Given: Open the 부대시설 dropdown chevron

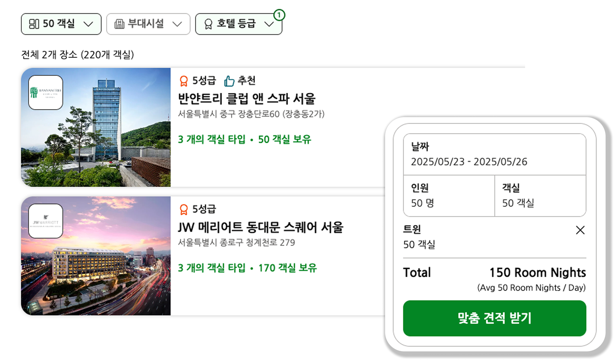Looking at the screenshot, I should pyautogui.click(x=177, y=24).
